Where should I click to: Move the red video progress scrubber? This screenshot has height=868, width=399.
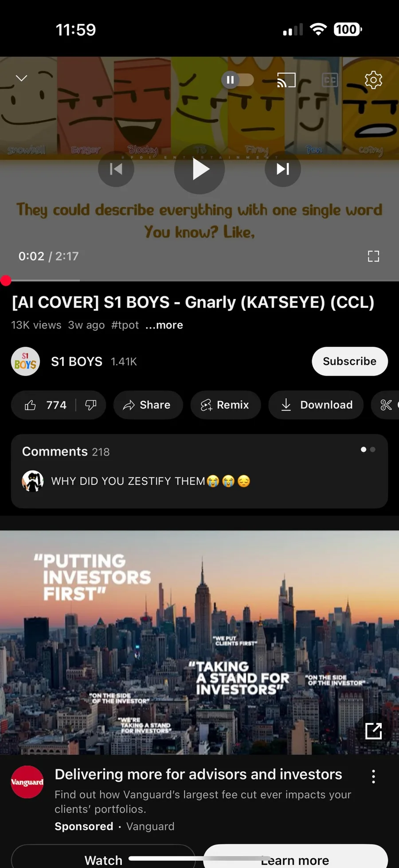5,280
